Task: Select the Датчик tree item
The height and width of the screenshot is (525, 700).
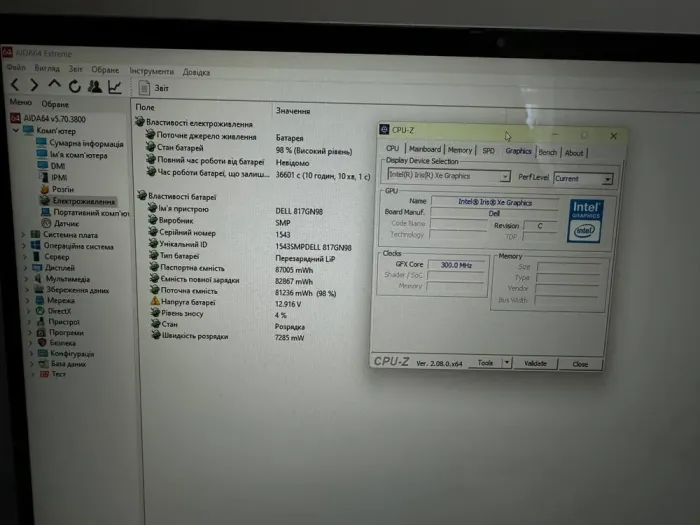Action: pos(67,223)
